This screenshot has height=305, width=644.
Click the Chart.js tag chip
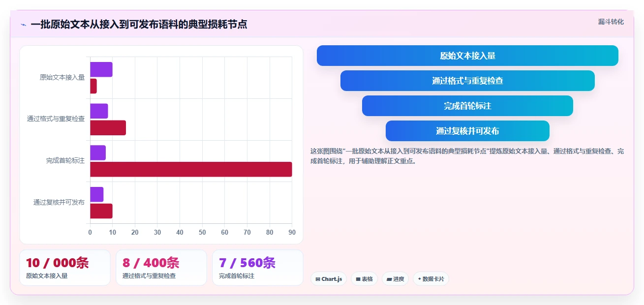(x=329, y=279)
